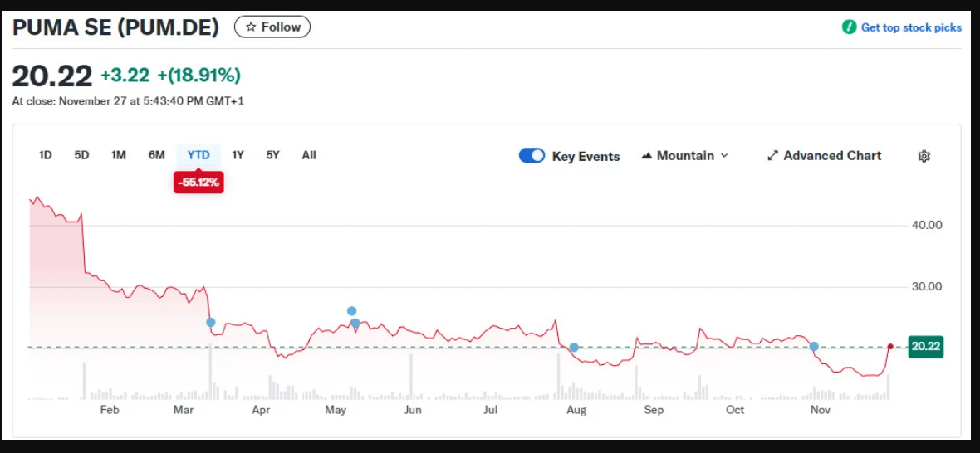Click the lower key event dot in May
Image resolution: width=980 pixels, height=453 pixels.
355,324
